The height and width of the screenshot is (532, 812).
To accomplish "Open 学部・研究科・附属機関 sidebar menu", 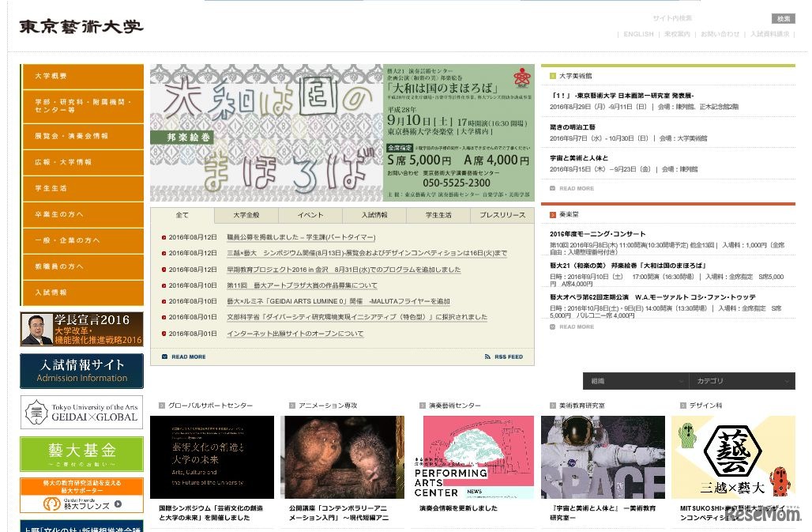I will [83, 106].
